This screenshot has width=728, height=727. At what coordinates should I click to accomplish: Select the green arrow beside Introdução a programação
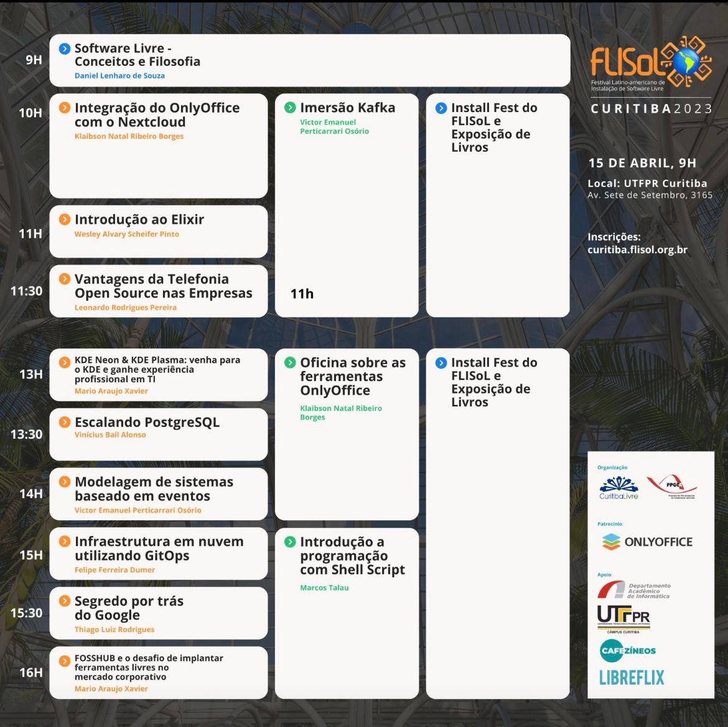click(290, 542)
